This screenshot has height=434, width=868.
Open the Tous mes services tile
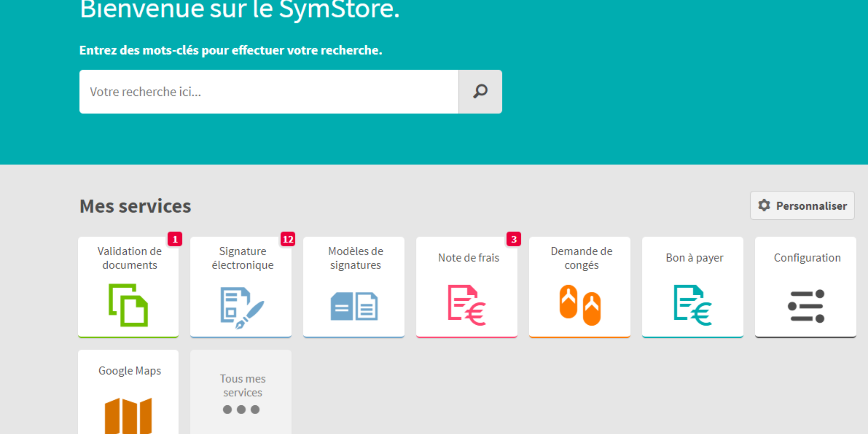241,386
